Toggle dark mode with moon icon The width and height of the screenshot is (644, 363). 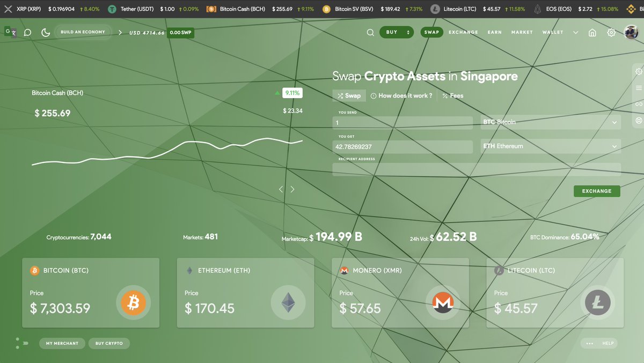click(x=46, y=33)
